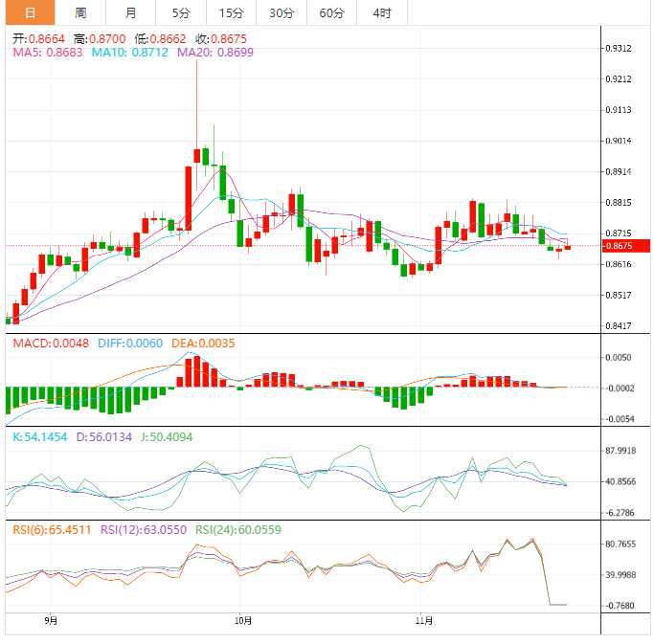Click the DEA:0.0035 value
Image resolution: width=654 pixels, height=644 pixels.
pos(203,344)
